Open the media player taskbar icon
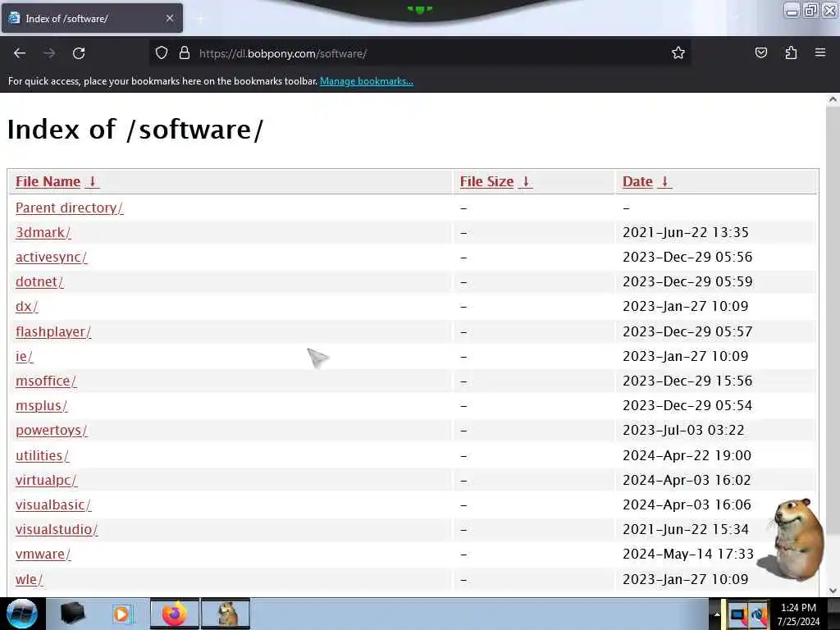The height and width of the screenshot is (630, 840). 123,614
